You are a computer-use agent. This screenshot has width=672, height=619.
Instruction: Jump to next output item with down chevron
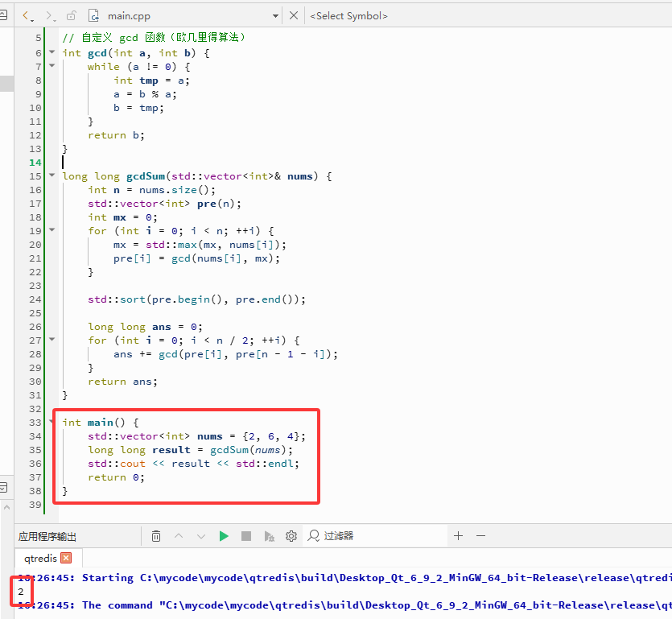(201, 536)
